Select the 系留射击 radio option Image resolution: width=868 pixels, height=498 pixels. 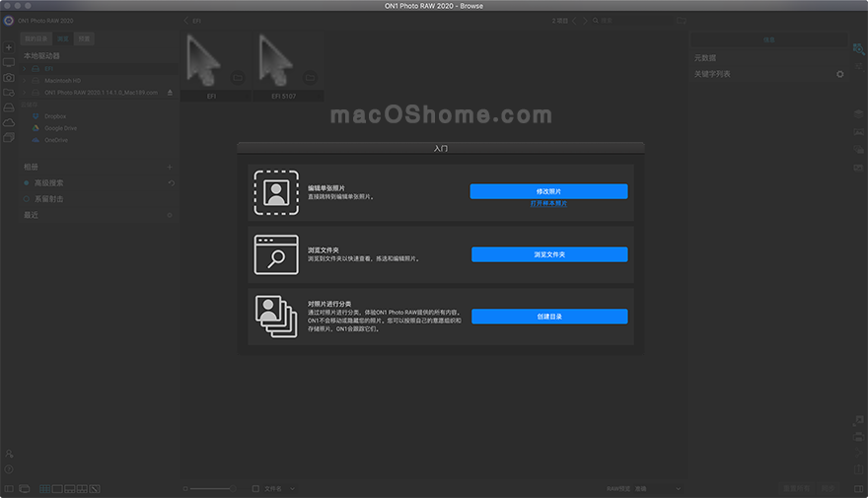click(x=27, y=198)
